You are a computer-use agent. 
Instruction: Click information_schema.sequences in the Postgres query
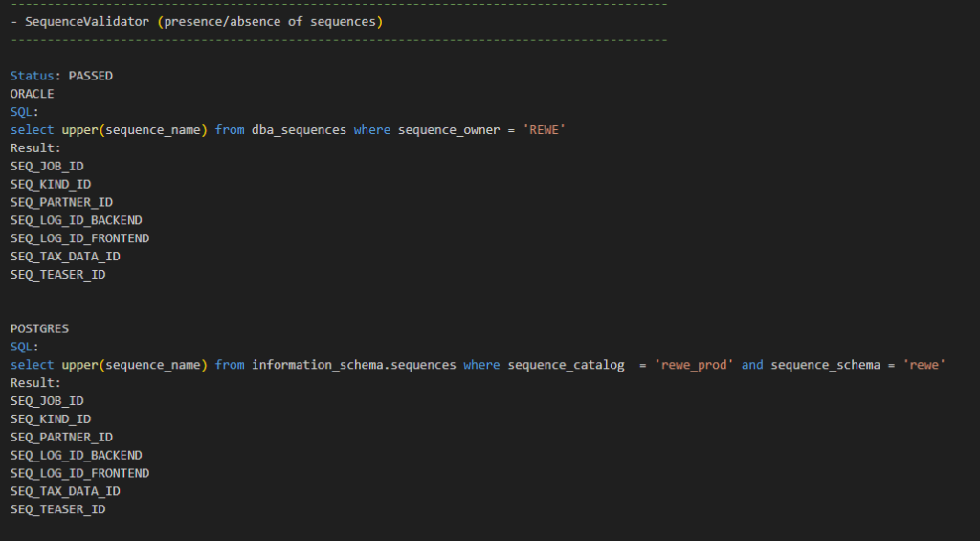tap(353, 365)
